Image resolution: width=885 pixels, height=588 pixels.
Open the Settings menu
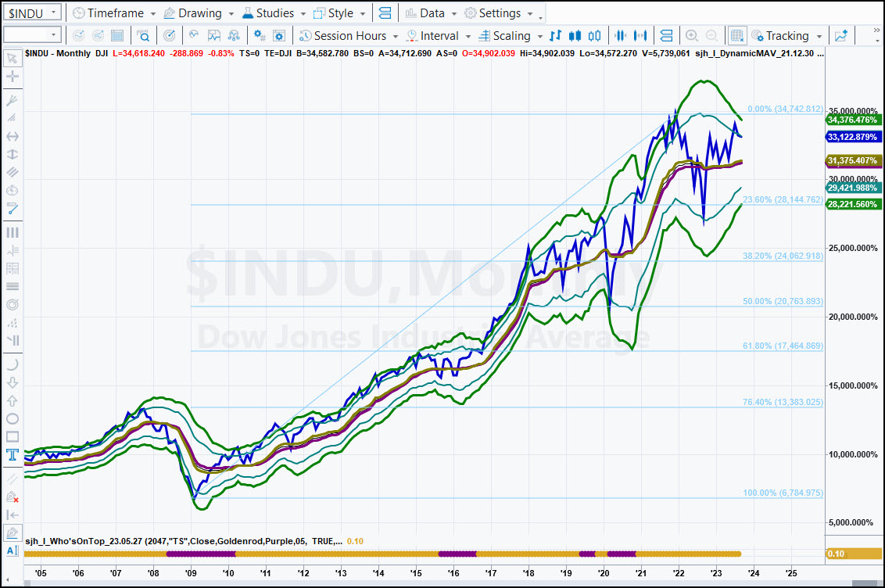point(498,13)
